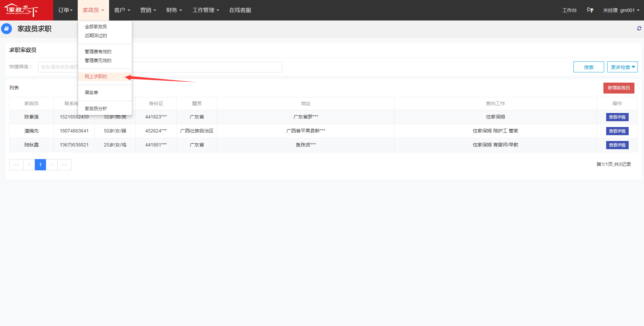Click 住家保姆 育婴师/早教 cell
Image resolution: width=644 pixels, height=326 pixels.
point(495,145)
